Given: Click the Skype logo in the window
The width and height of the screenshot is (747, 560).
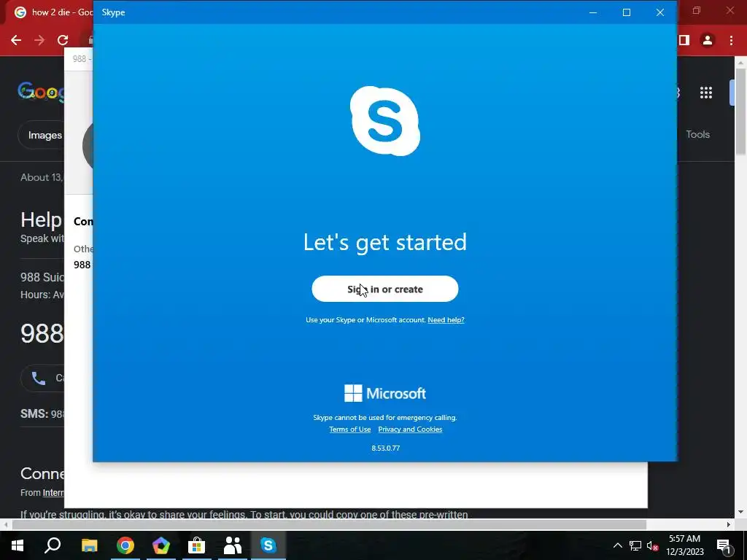Looking at the screenshot, I should (x=385, y=120).
